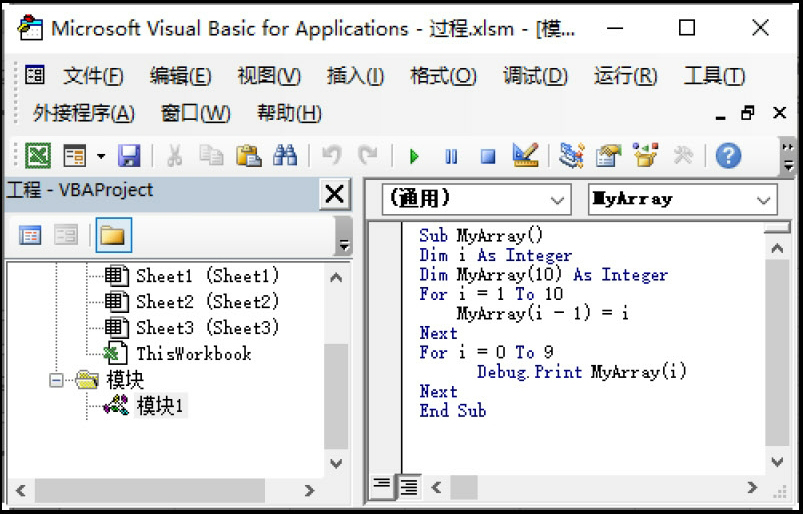Toggle Design Mode icon in toolbar
The width and height of the screenshot is (803, 514).
525,156
